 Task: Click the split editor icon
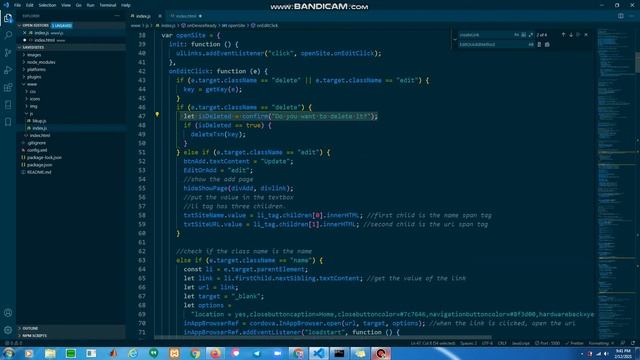click(x=621, y=16)
